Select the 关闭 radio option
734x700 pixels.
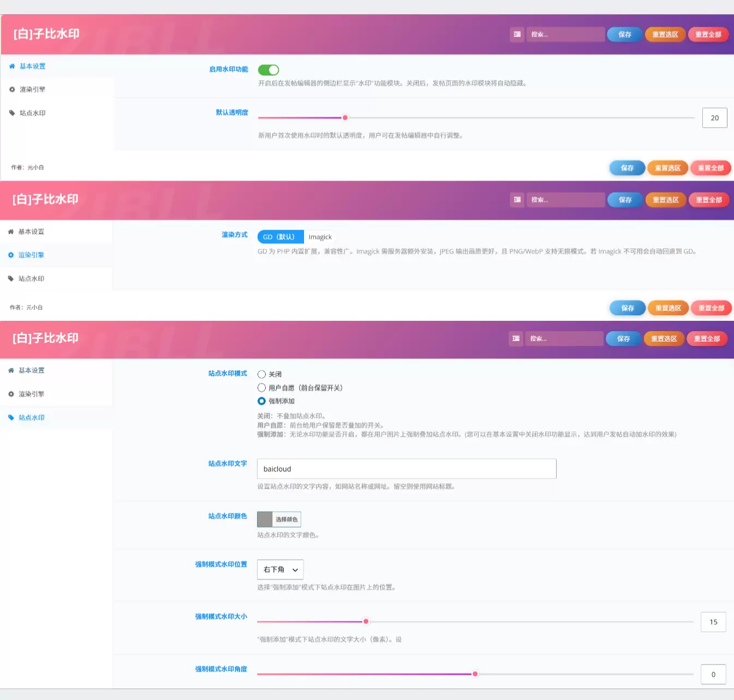(x=261, y=374)
